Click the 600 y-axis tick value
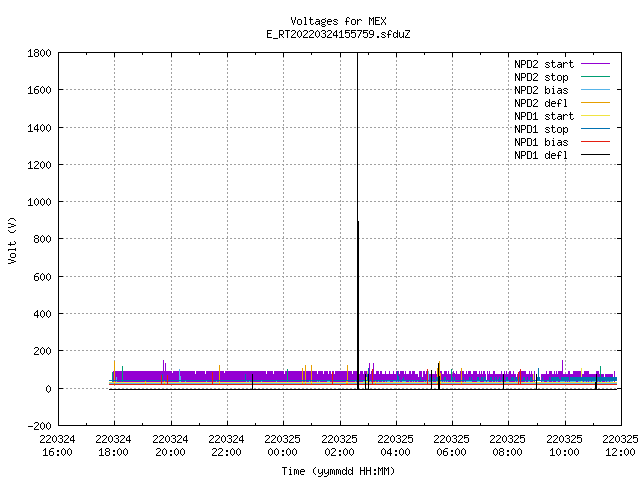 [42, 277]
